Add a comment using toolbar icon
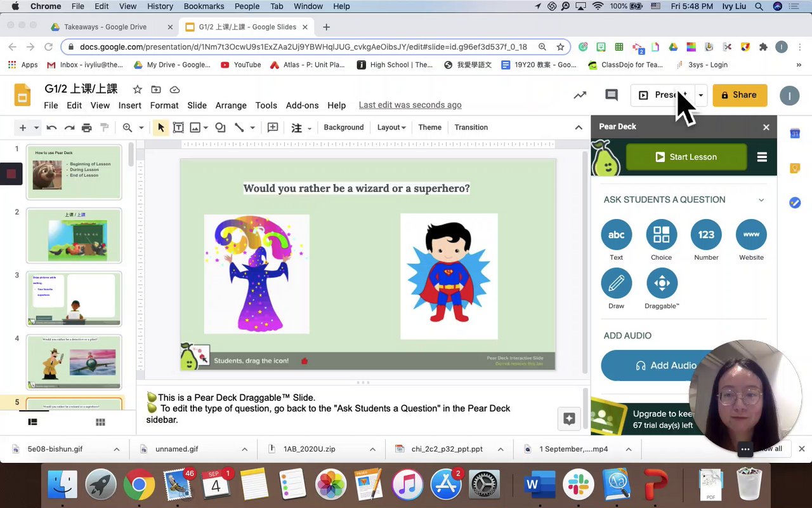 pyautogui.click(x=273, y=128)
